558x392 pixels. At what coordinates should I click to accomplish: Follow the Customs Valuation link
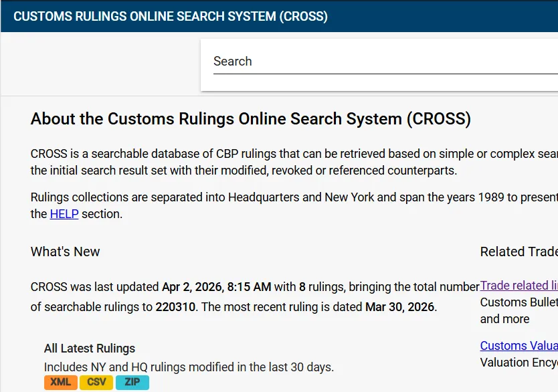(519, 346)
